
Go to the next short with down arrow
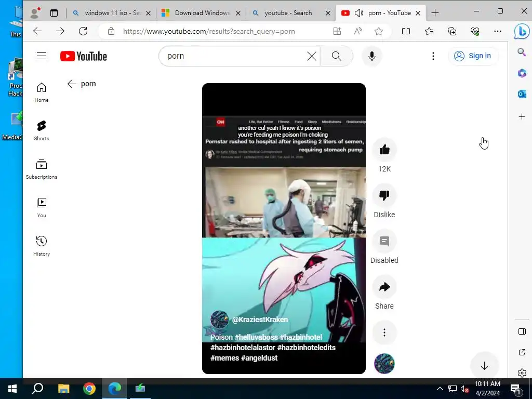click(484, 365)
